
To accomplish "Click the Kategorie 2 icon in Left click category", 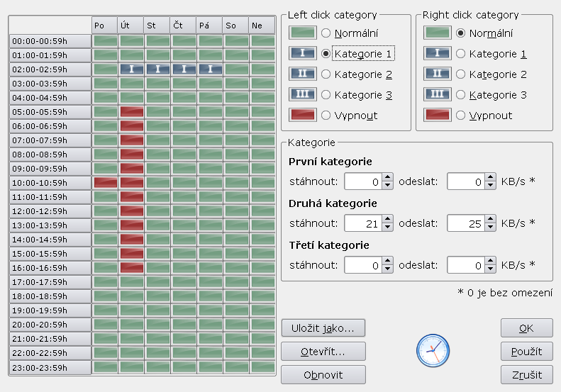I will click(x=303, y=74).
